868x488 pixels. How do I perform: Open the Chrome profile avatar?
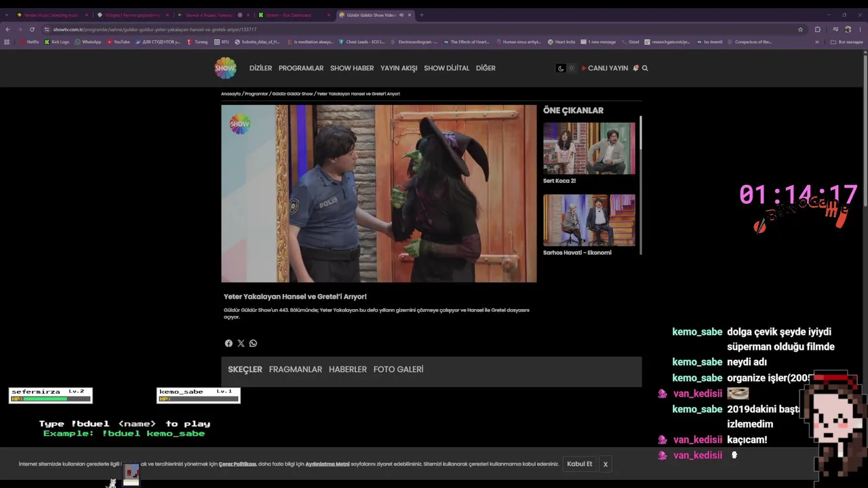[848, 30]
